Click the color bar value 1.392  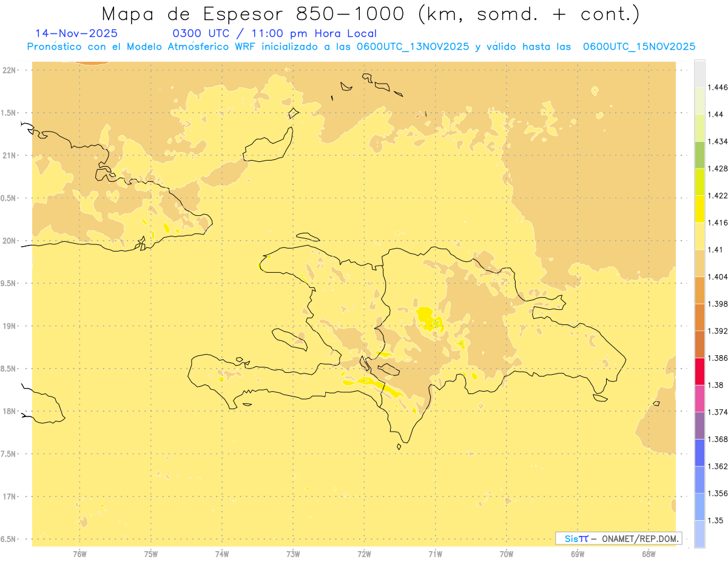click(718, 331)
